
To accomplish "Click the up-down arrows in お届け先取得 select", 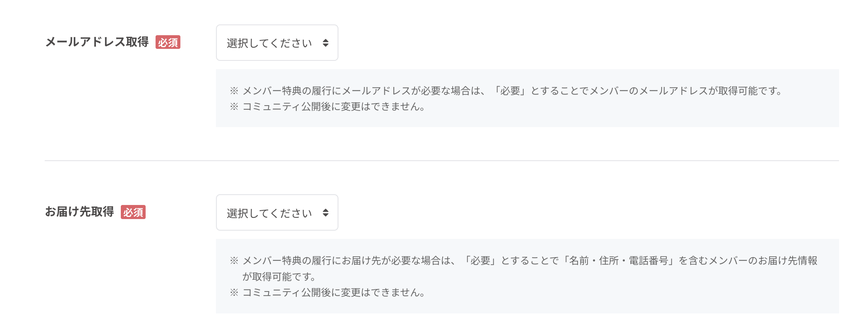I will coord(326,212).
